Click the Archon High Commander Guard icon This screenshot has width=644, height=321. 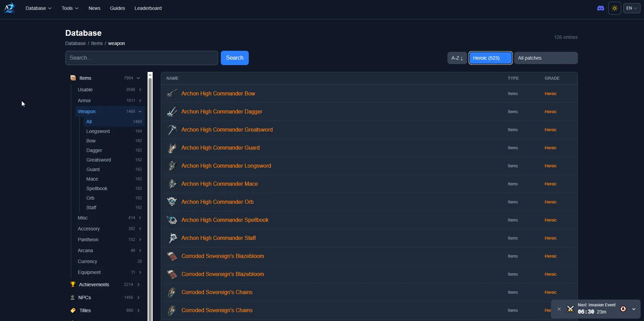[172, 148]
